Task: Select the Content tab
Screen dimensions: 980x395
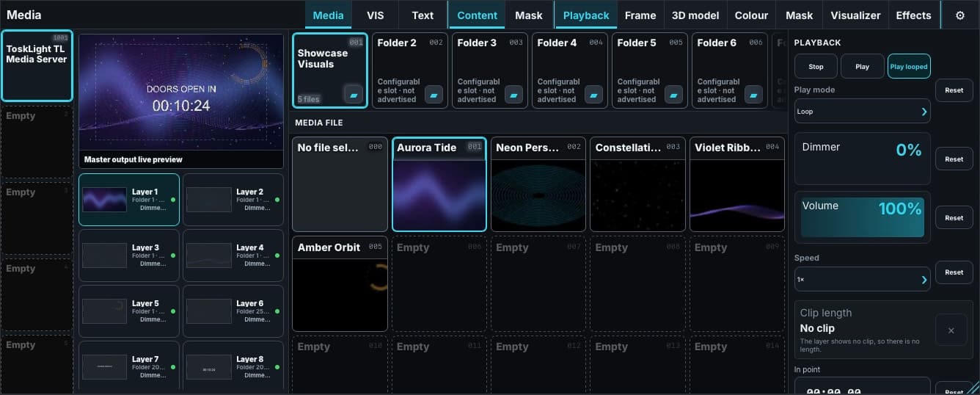Action: tap(478, 15)
